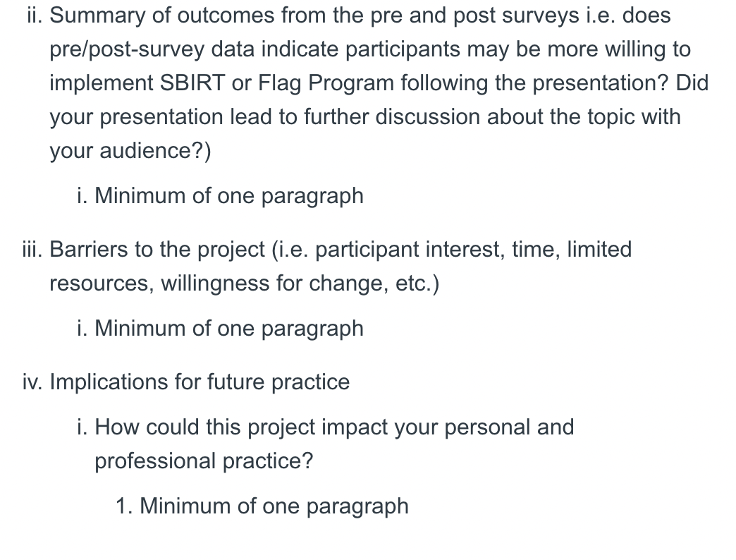The height and width of the screenshot is (560, 736).
Task: Click 'Implications for future practice' line
Action: tap(200, 382)
